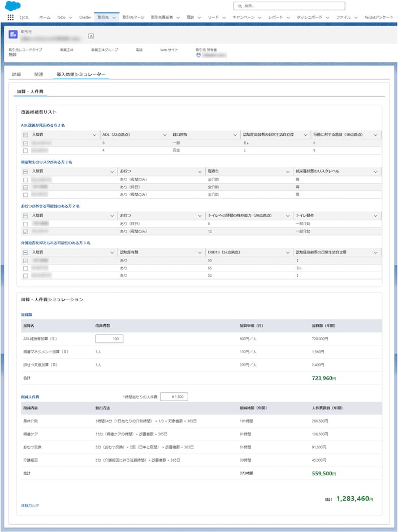Click the 取引先 record icon in the header

click(13, 35)
